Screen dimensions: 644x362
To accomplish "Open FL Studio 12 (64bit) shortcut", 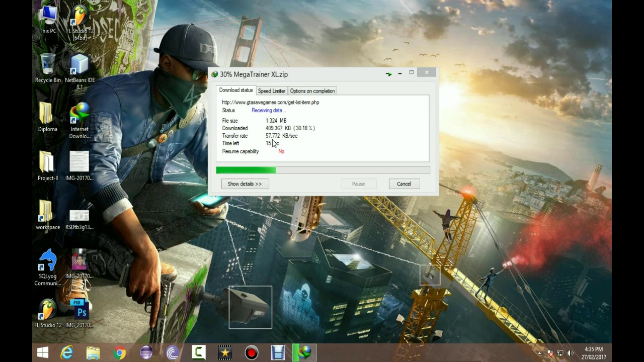I will [x=79, y=24].
